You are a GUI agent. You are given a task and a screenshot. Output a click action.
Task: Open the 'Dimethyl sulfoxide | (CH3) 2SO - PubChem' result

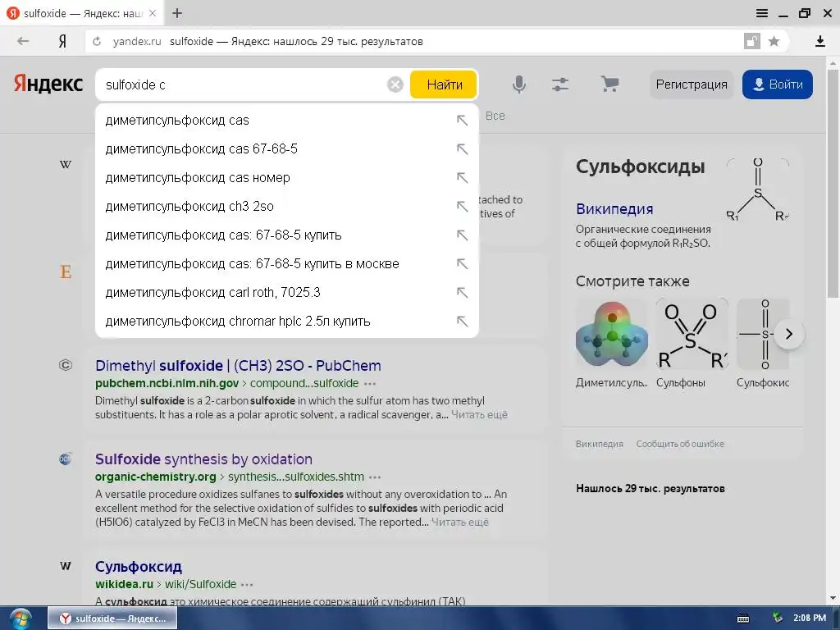point(238,365)
